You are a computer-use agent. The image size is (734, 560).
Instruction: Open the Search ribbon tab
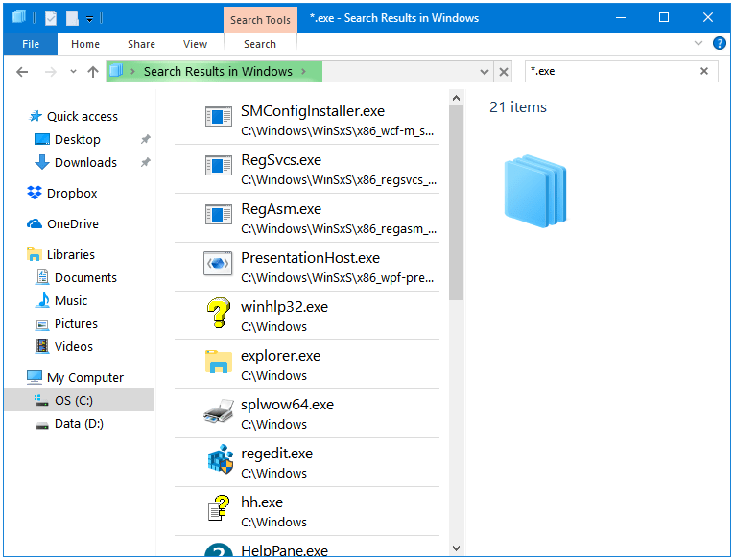click(260, 44)
